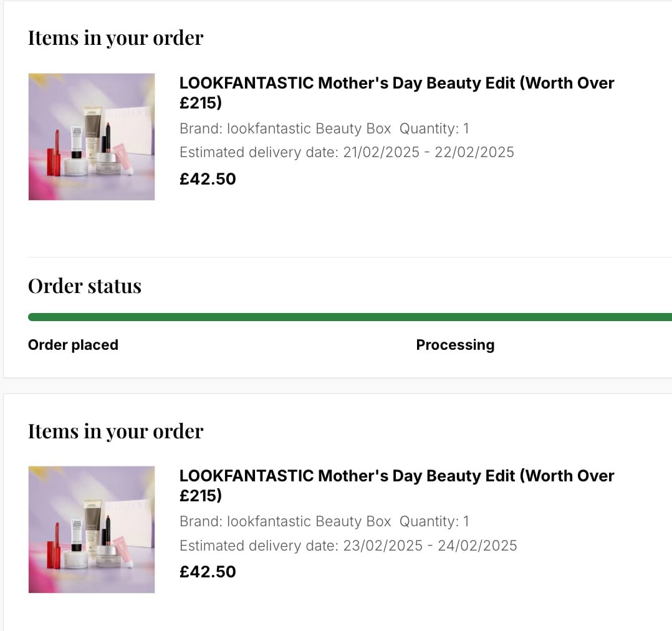Click the green order status progress bar

[x=349, y=317]
